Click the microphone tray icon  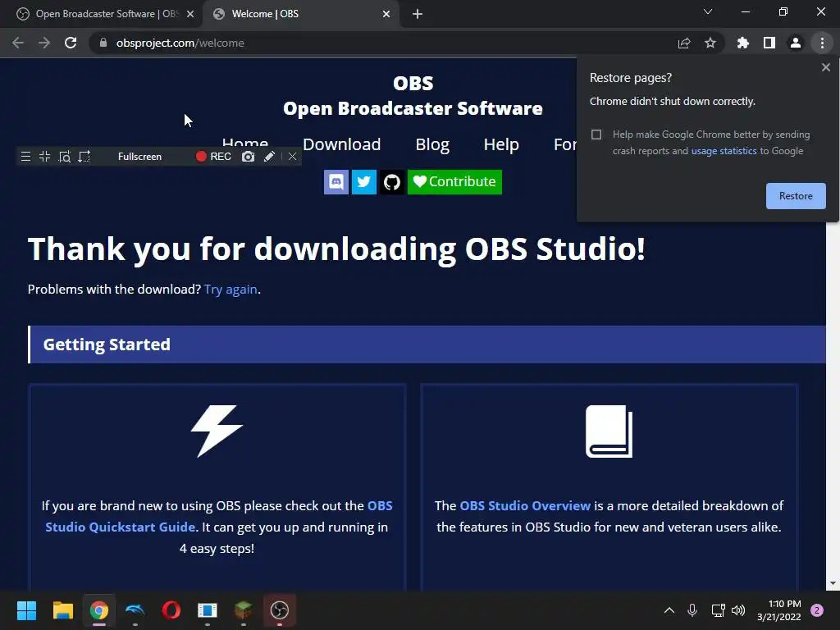(692, 610)
